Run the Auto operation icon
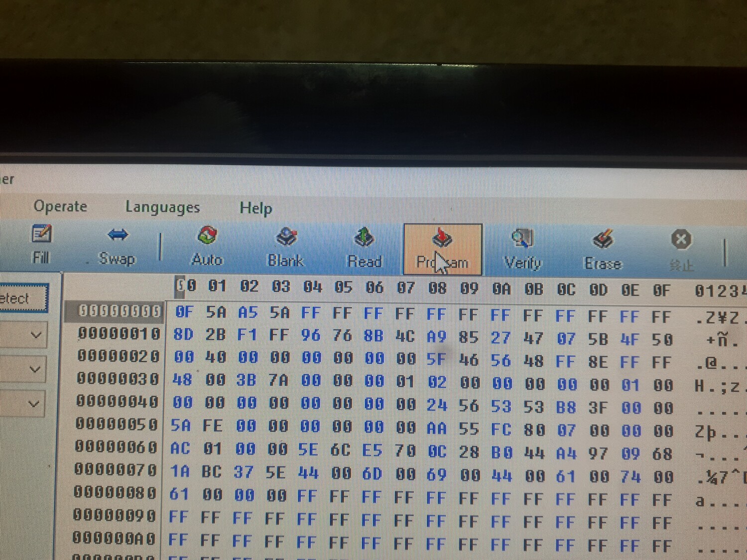 click(207, 247)
